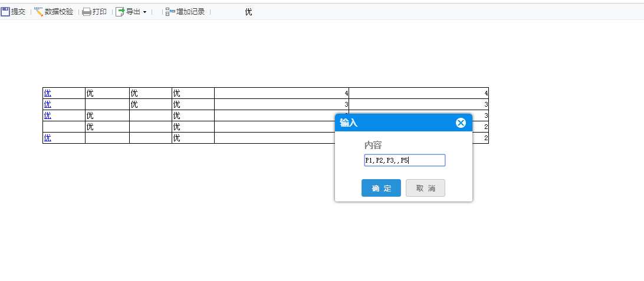
Task: Click the 内容 text input field
Action: 405,160
